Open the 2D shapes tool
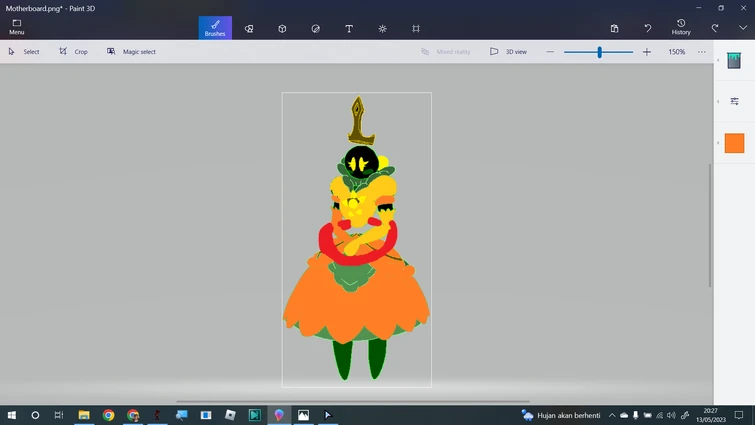This screenshot has height=425, width=755. click(x=249, y=29)
